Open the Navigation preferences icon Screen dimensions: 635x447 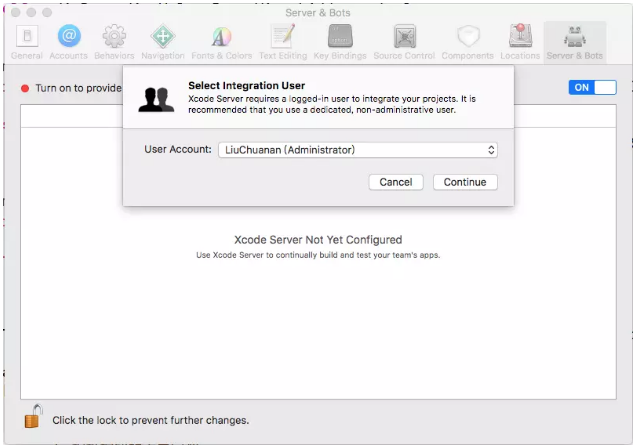[163, 36]
